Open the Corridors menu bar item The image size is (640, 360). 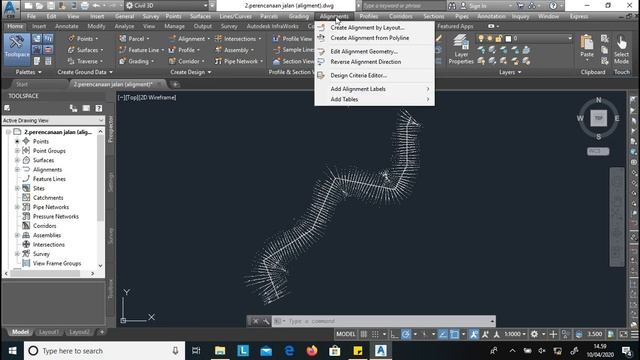(x=400, y=16)
